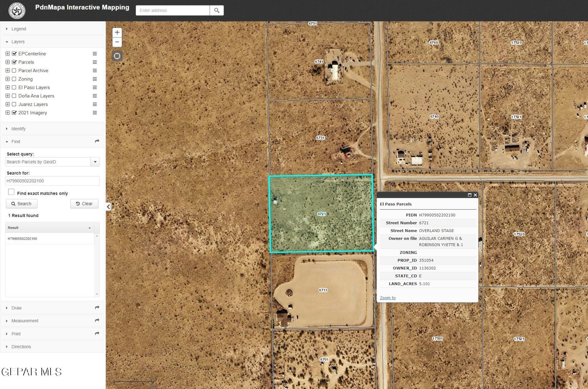Open the Measurement panel
The height and width of the screenshot is (389, 588).
point(52,321)
